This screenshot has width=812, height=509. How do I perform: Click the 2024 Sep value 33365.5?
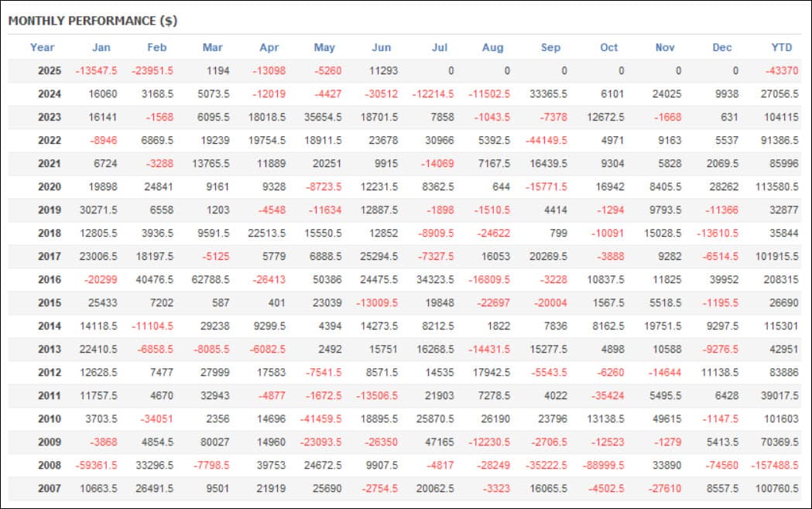[x=548, y=94]
